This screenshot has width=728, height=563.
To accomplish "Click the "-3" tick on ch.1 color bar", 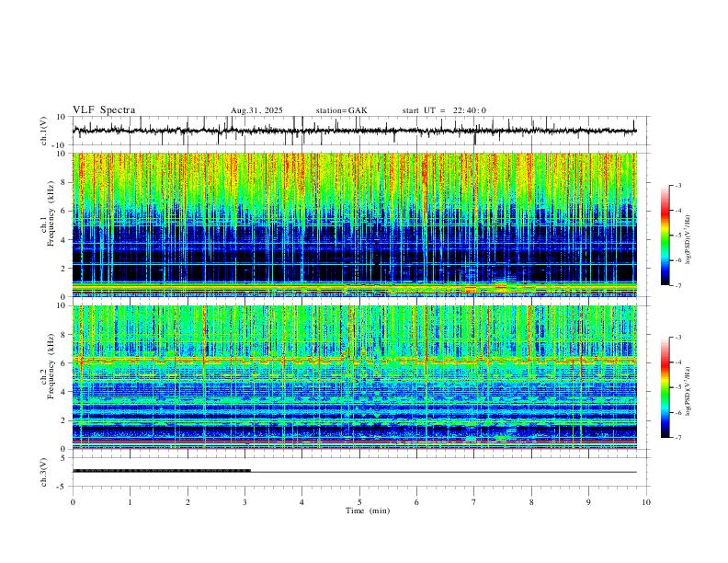I will [x=677, y=185].
